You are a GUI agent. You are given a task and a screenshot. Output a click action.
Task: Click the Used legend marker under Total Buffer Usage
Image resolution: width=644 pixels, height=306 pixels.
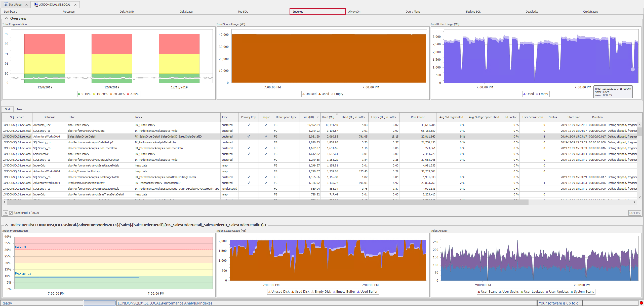(x=524, y=94)
